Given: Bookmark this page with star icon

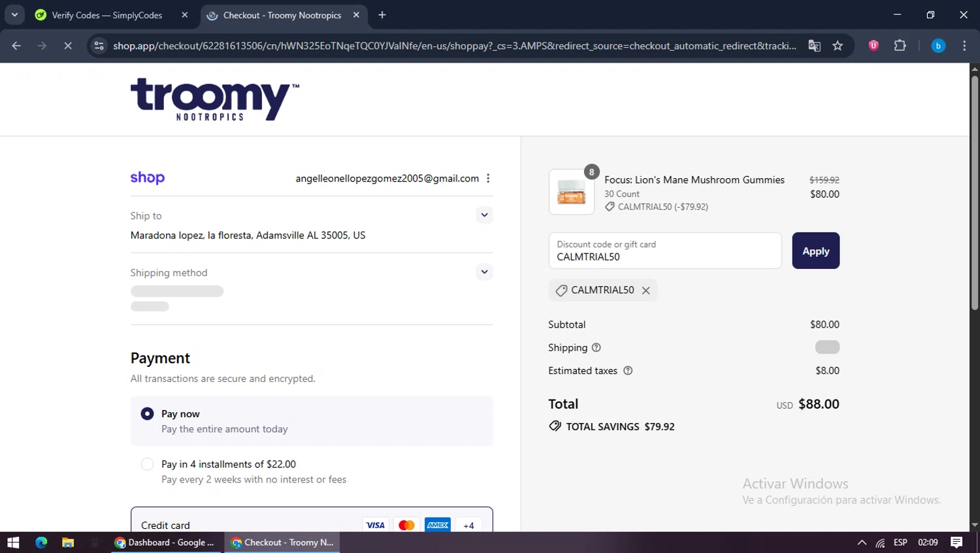Looking at the screenshot, I should click(x=838, y=46).
